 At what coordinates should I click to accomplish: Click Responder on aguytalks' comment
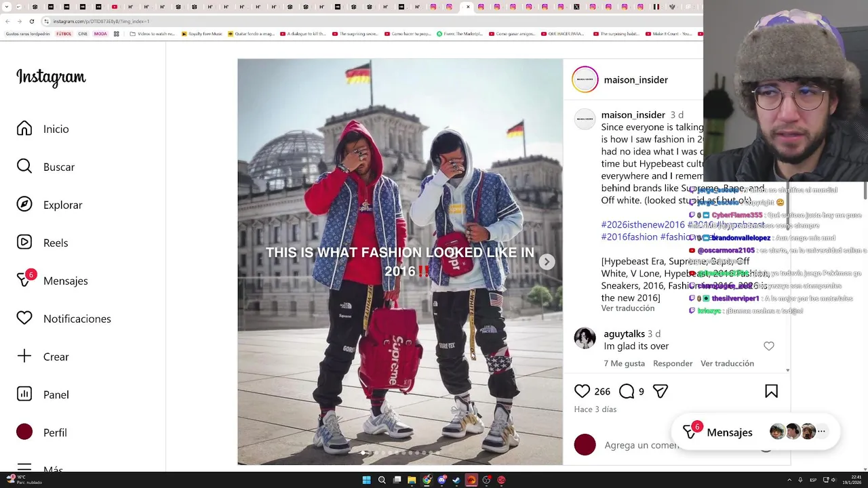click(673, 363)
